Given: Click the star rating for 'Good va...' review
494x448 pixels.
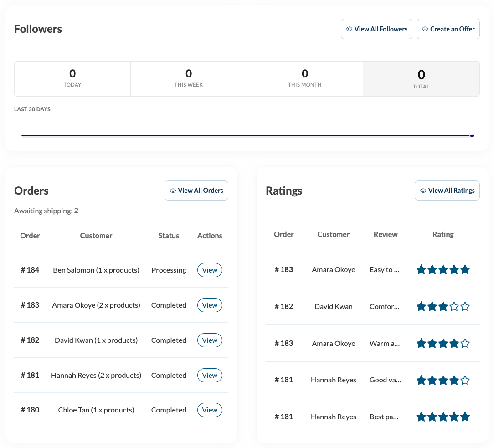Looking at the screenshot, I should tap(443, 380).
